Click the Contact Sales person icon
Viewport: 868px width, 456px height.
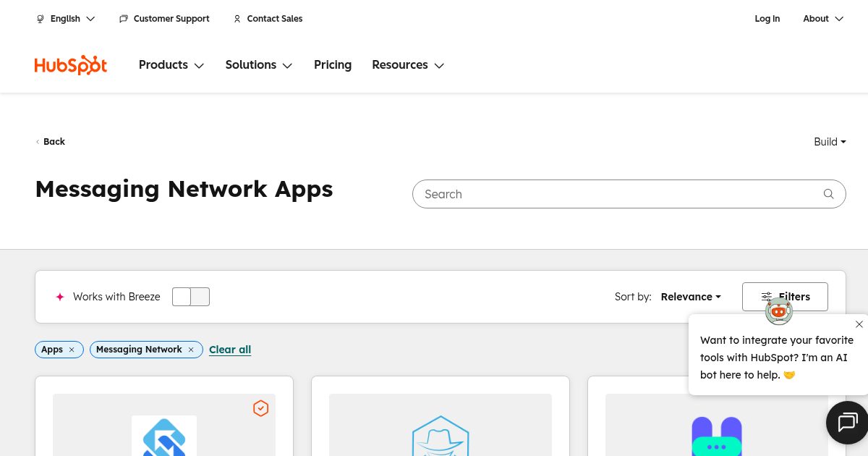pyautogui.click(x=237, y=19)
